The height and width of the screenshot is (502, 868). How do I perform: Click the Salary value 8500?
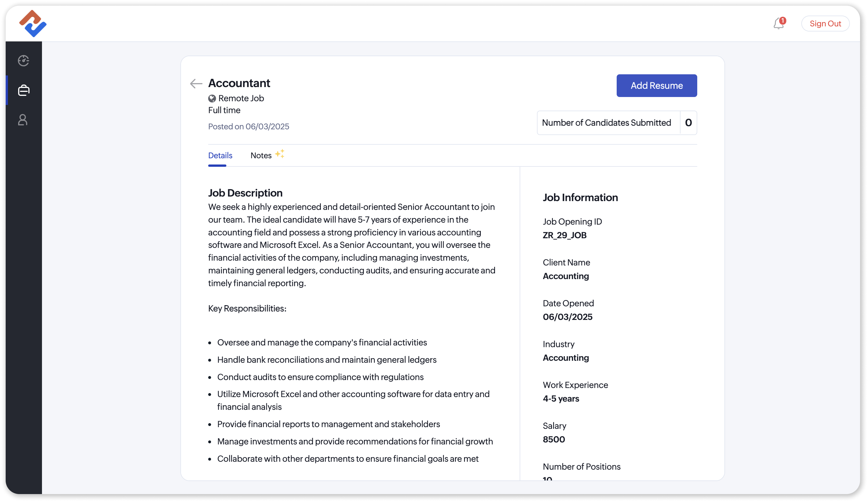pos(553,439)
